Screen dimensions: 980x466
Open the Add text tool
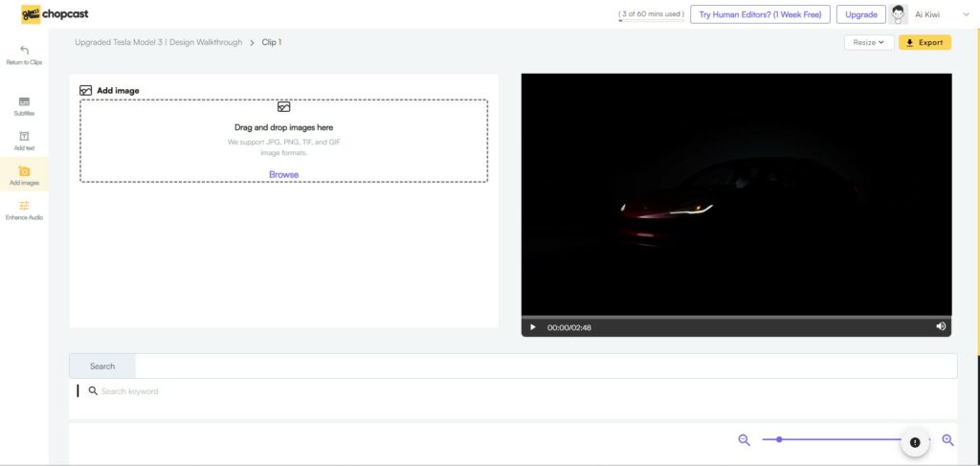[24, 142]
